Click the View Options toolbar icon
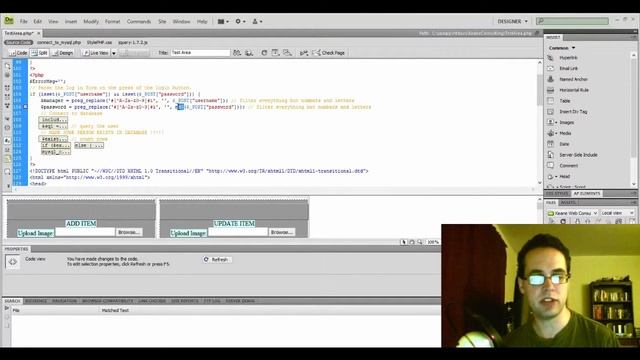The width and height of the screenshot is (640, 360). pyautogui.click(x=276, y=53)
